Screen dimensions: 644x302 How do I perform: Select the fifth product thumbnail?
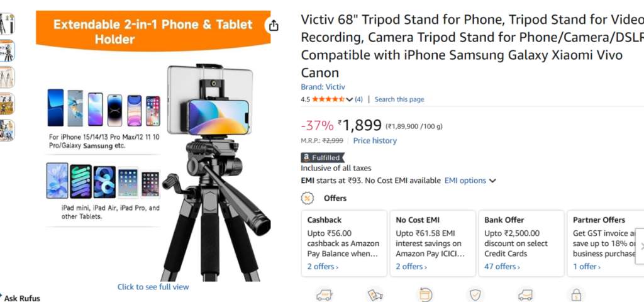coord(6,130)
